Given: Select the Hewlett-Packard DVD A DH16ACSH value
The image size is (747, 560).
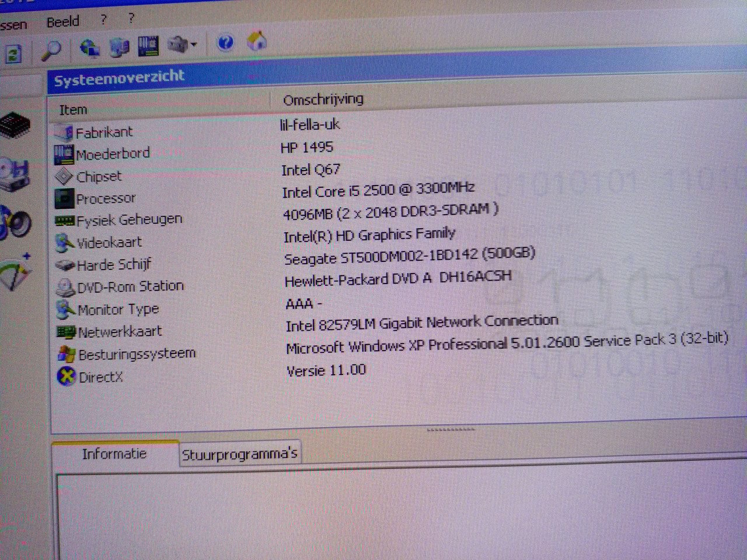Looking at the screenshot, I should 399,279.
